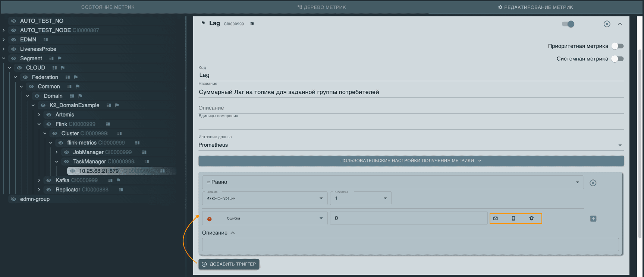Switch to the Состояние метрик tab
Screen dimensions: 644x277
[108, 7]
